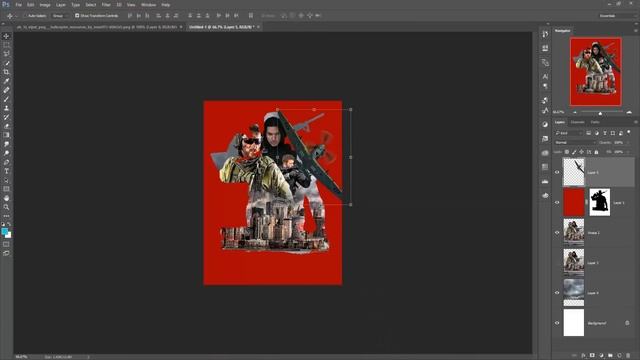
Task: Select the Zoom tool
Action: [6, 207]
